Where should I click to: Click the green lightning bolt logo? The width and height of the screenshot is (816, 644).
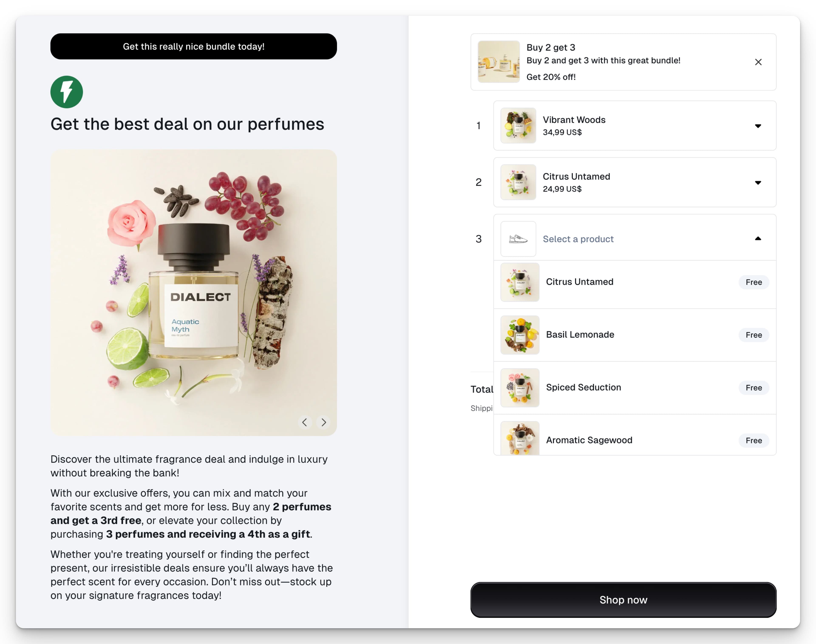click(67, 92)
